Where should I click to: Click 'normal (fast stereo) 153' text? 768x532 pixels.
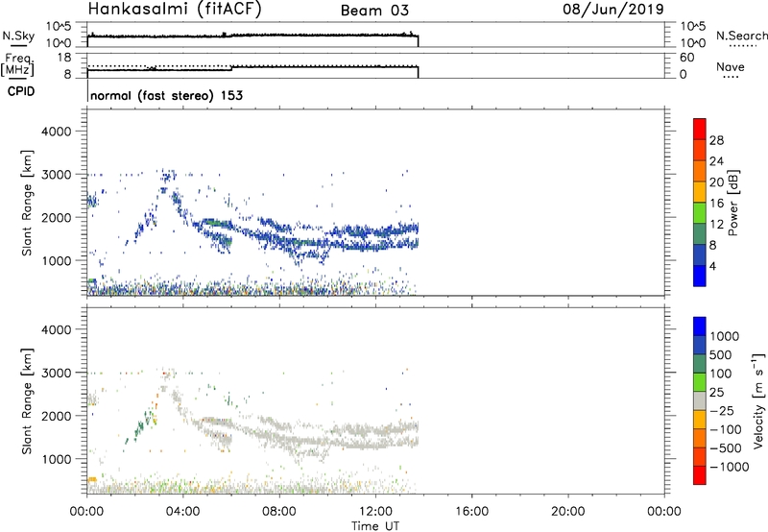(166, 95)
